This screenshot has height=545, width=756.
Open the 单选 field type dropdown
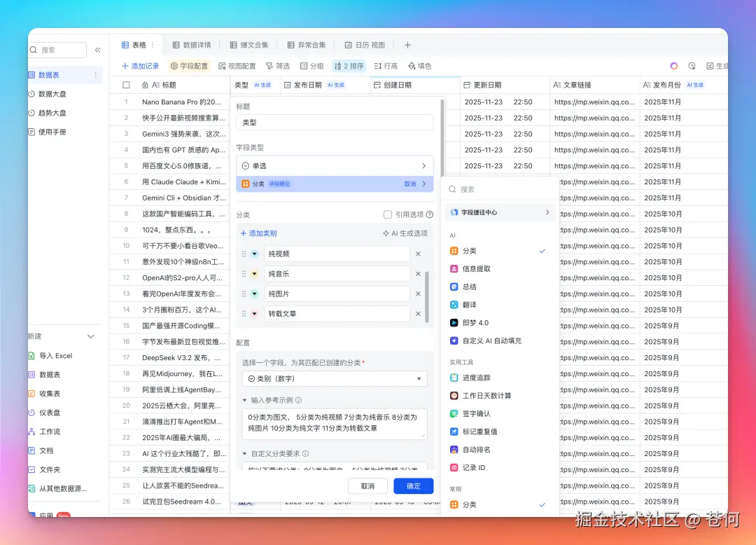335,165
